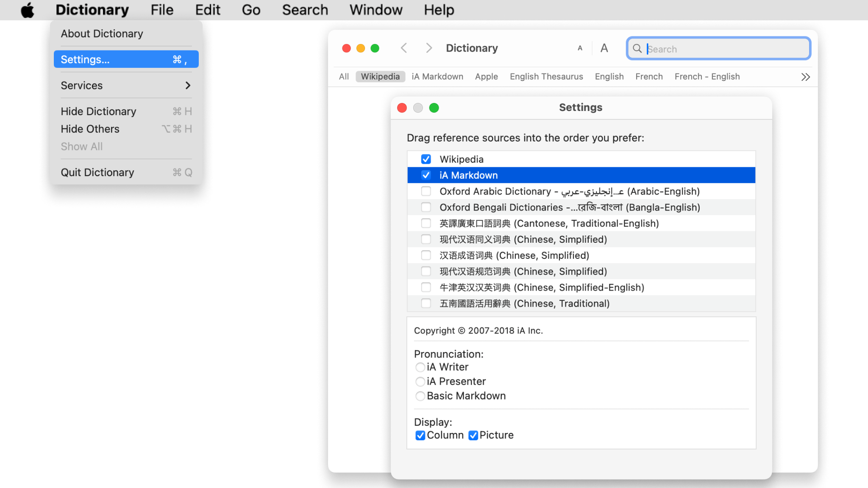Toggle the Column display checkbox

point(420,435)
